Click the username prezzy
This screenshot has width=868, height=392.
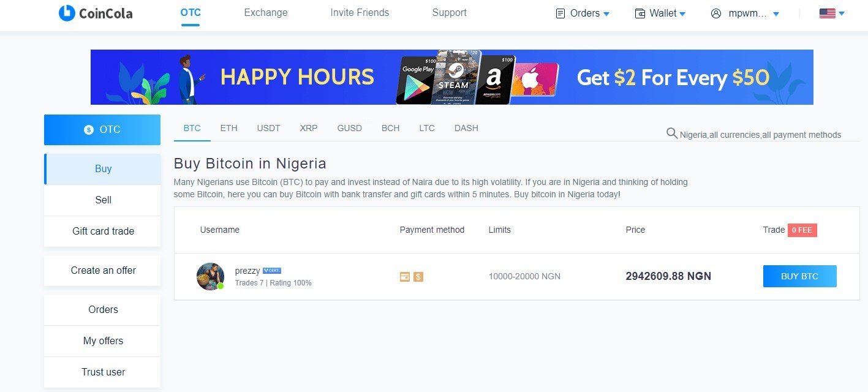[x=247, y=271]
